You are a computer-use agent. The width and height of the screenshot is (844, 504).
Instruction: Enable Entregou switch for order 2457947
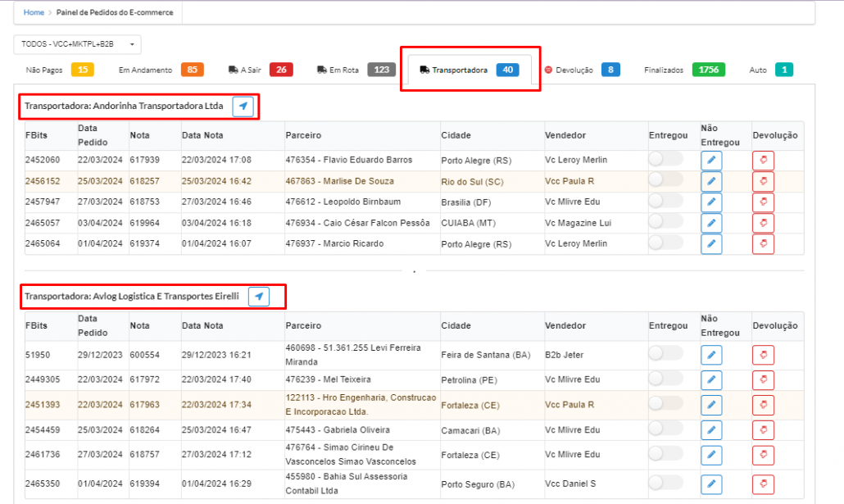tap(665, 202)
